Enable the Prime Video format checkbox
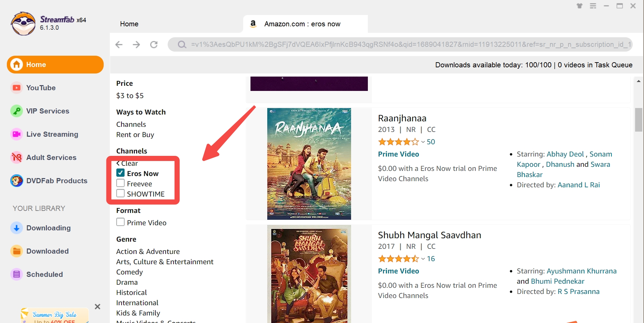 [x=120, y=222]
